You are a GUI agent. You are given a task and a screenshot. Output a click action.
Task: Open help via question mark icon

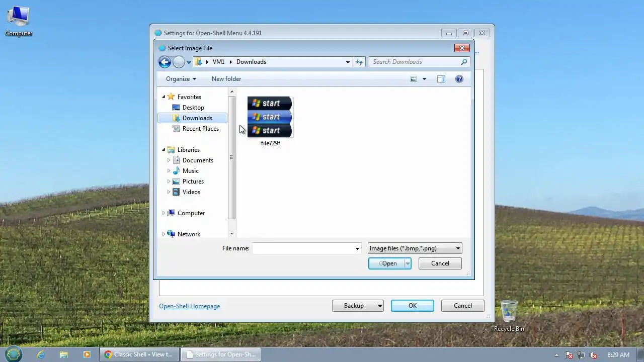point(459,79)
